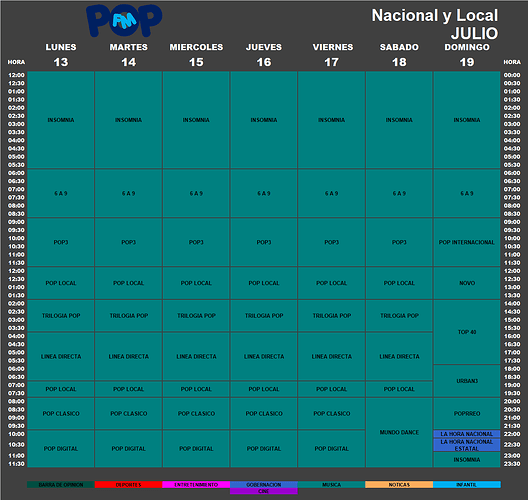This screenshot has width=528, height=500.
Task: Open the MUNDO DANCE block on Saturday
Action: [x=399, y=432]
